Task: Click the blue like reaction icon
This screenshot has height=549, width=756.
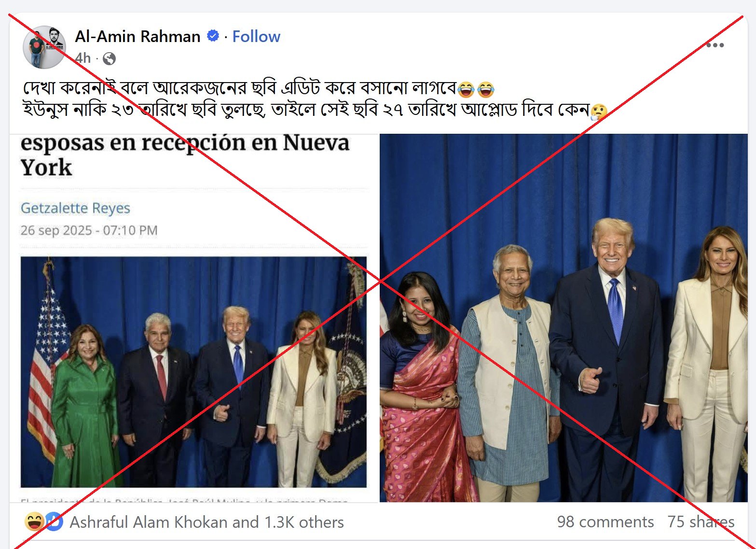Action: pos(54,521)
